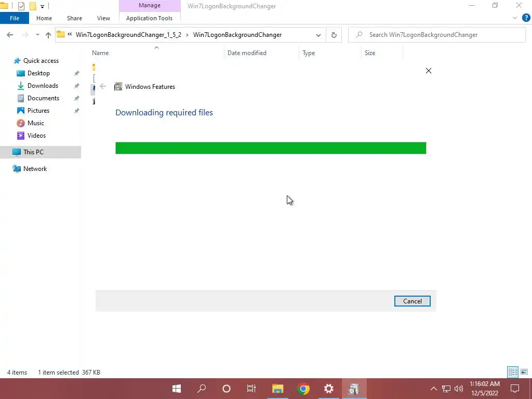Select This PC in navigation pane
Image resolution: width=532 pixels, height=399 pixels.
pyautogui.click(x=41, y=152)
